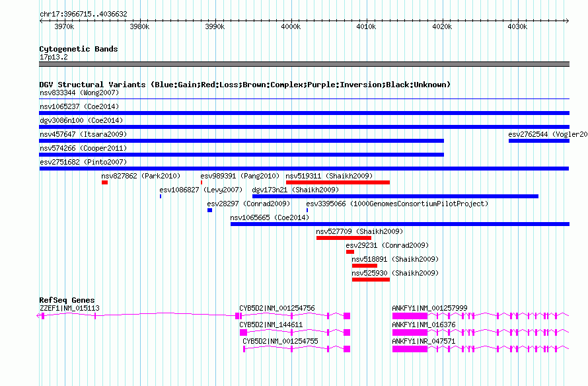588x386 pixels.
Task: Select variant nsv833344 (Wong2007) label
Action: coord(79,93)
